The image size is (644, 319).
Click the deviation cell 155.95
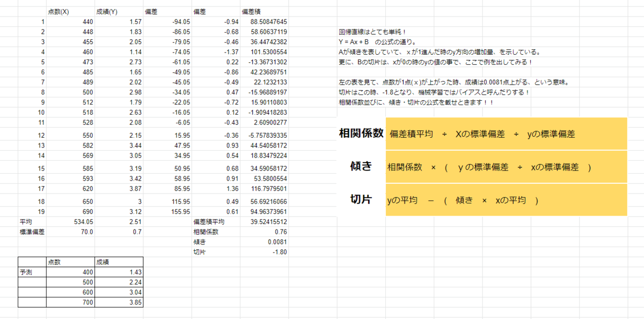click(x=167, y=211)
